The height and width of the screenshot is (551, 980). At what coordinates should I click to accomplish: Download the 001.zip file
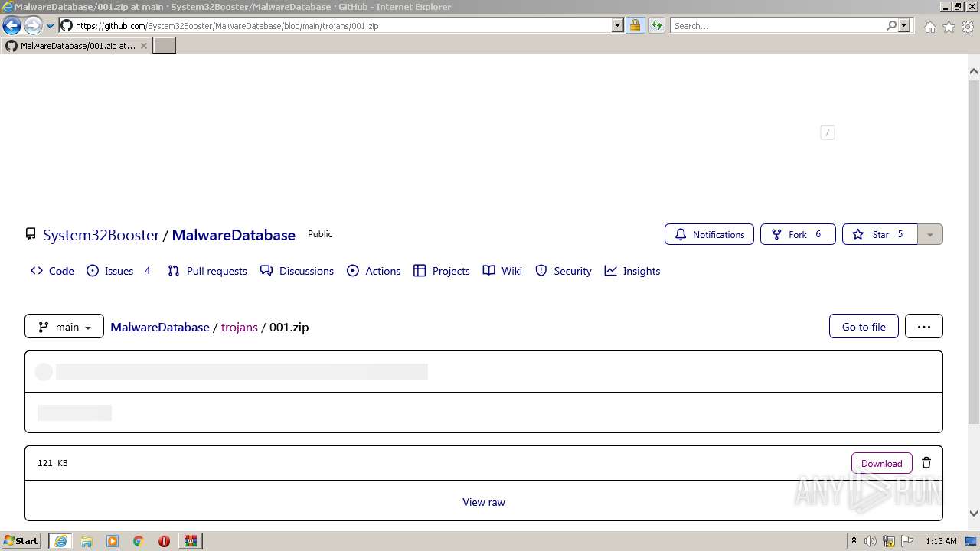[882, 463]
